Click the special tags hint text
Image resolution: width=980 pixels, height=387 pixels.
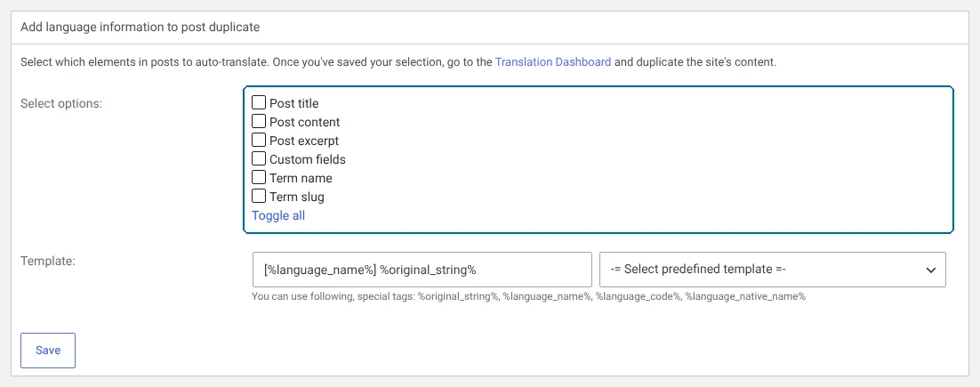click(x=529, y=297)
